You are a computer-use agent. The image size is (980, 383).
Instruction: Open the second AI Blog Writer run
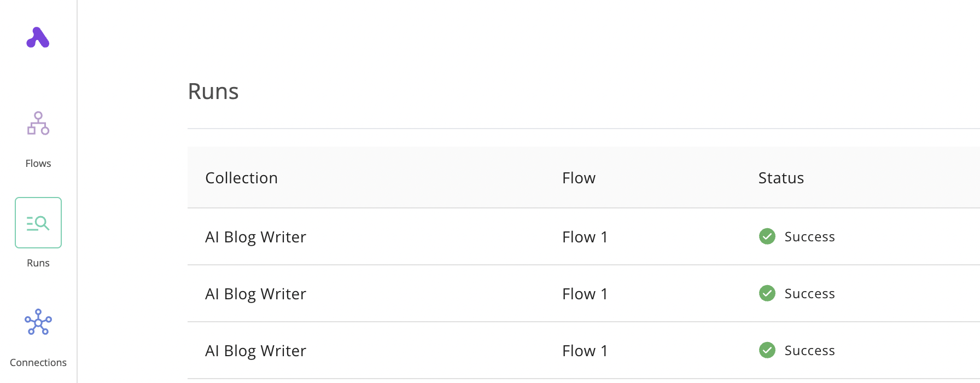(255, 294)
